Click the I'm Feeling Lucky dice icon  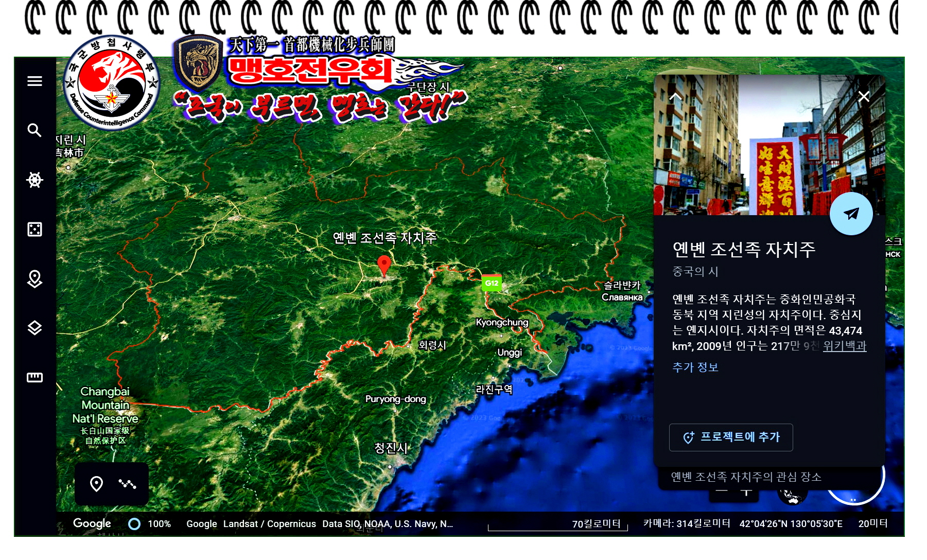pyautogui.click(x=34, y=229)
